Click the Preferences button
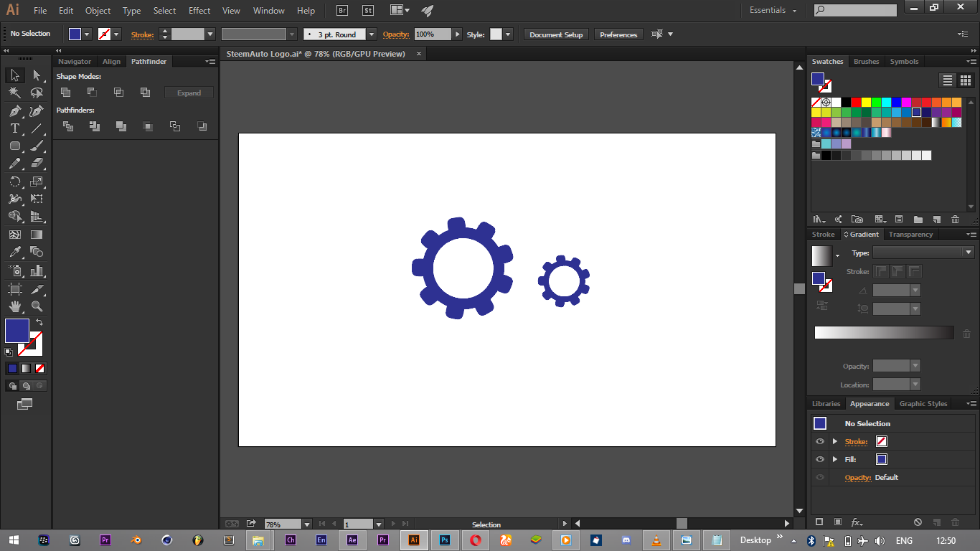 pos(618,34)
